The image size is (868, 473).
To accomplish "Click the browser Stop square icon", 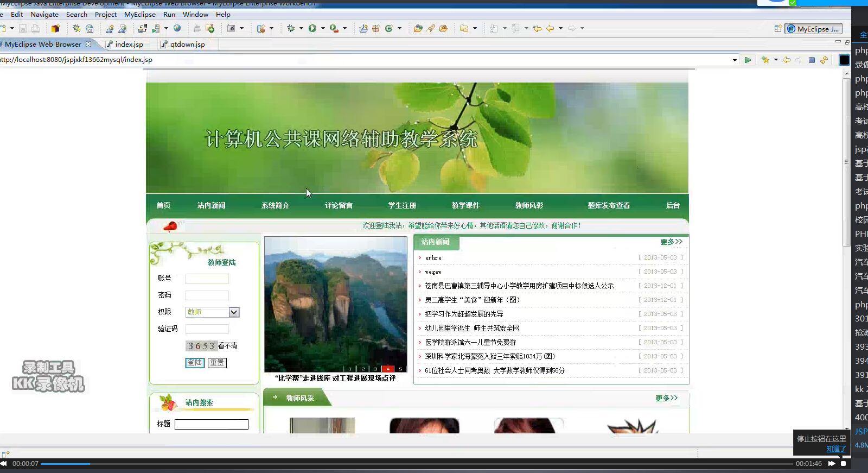I will pyautogui.click(x=812, y=60).
